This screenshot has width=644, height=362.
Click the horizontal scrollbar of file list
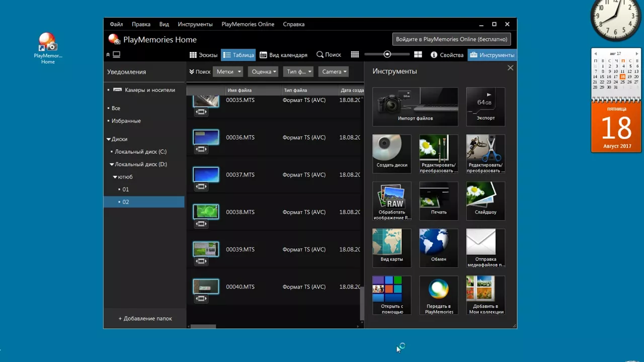point(203,326)
